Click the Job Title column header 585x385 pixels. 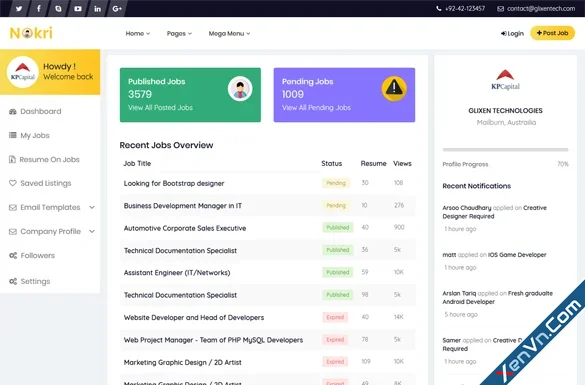(137, 163)
